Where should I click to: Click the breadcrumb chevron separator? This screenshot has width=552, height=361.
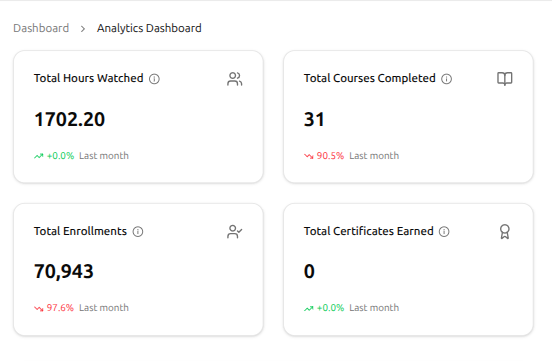[83, 29]
